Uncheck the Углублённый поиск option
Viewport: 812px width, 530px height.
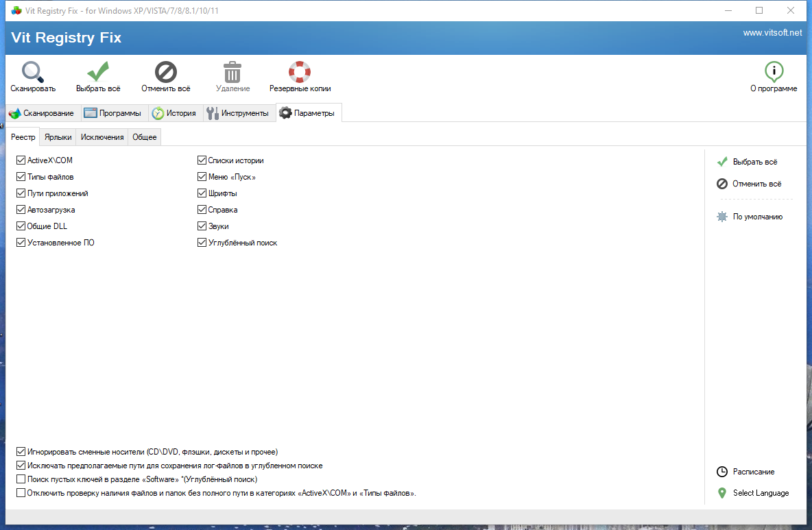click(x=202, y=242)
